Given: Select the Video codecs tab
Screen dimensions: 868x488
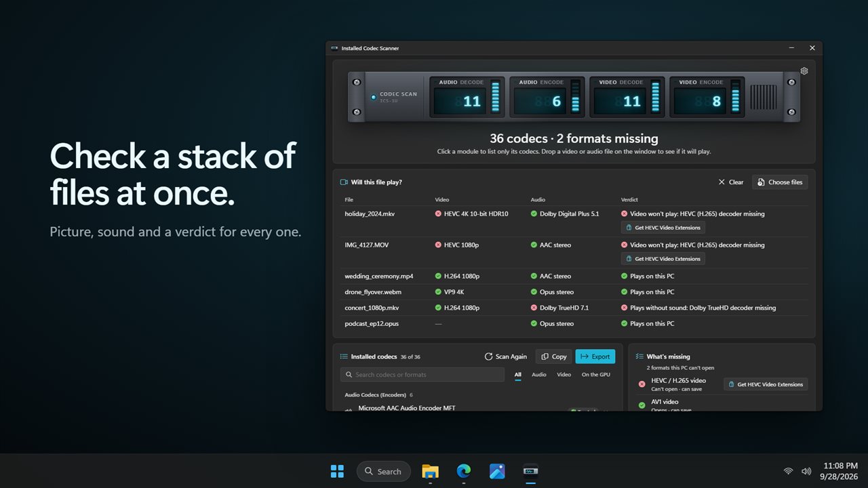Looking at the screenshot, I should coord(564,375).
